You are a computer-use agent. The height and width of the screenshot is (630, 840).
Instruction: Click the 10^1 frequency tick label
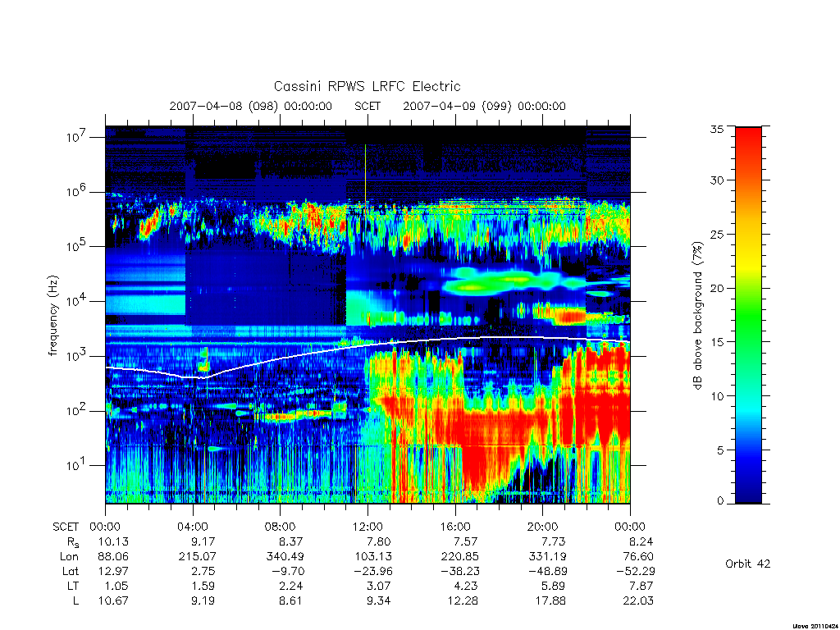pyautogui.click(x=76, y=466)
